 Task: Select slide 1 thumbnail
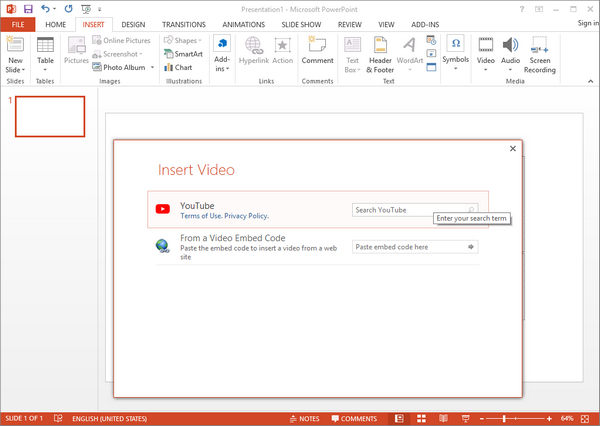coord(50,116)
